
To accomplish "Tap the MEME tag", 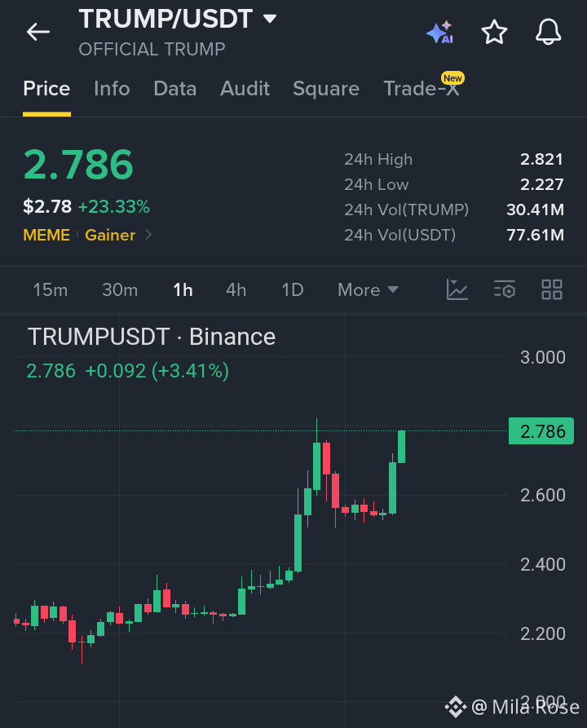I will click(x=46, y=235).
